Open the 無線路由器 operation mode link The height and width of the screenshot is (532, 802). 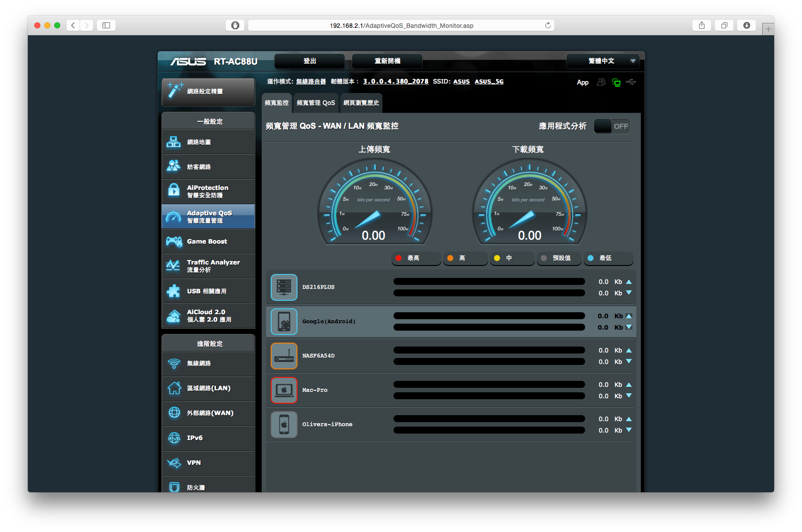coord(311,82)
